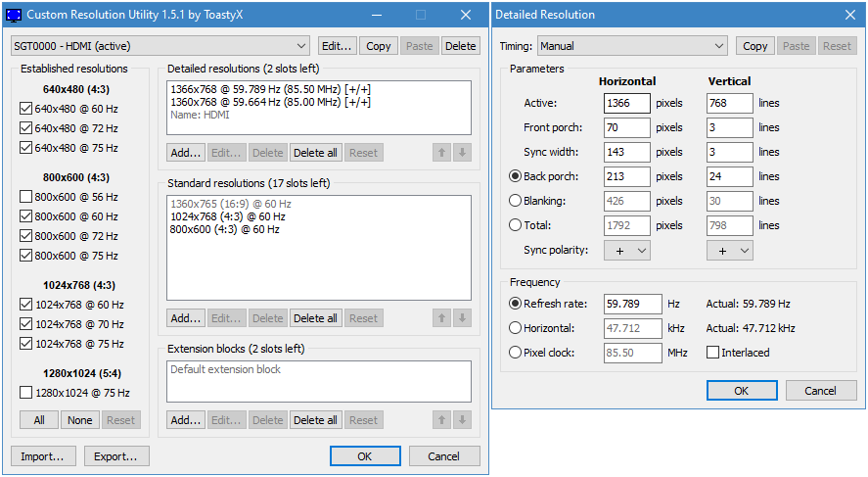Check the Interlaced option

coord(713,353)
